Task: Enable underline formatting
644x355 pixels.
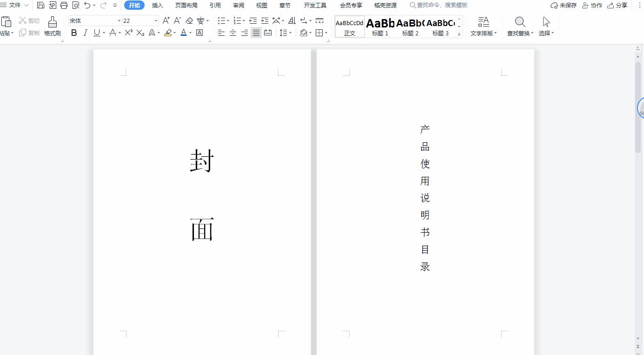Action: [x=97, y=33]
